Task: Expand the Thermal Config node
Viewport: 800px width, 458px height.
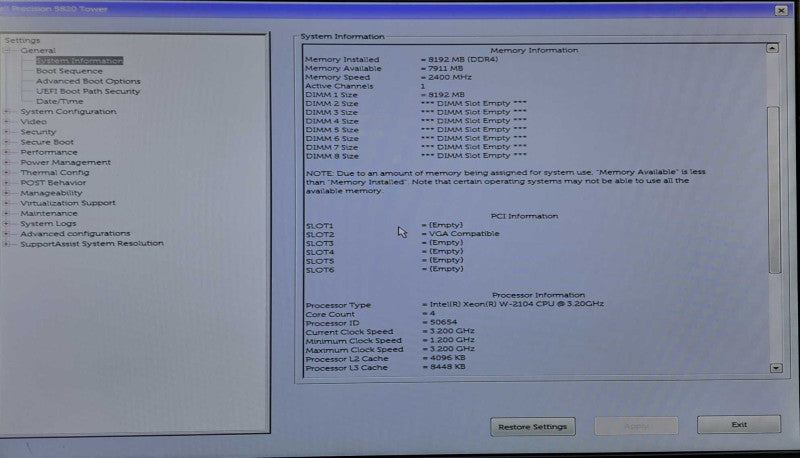Action: point(7,172)
